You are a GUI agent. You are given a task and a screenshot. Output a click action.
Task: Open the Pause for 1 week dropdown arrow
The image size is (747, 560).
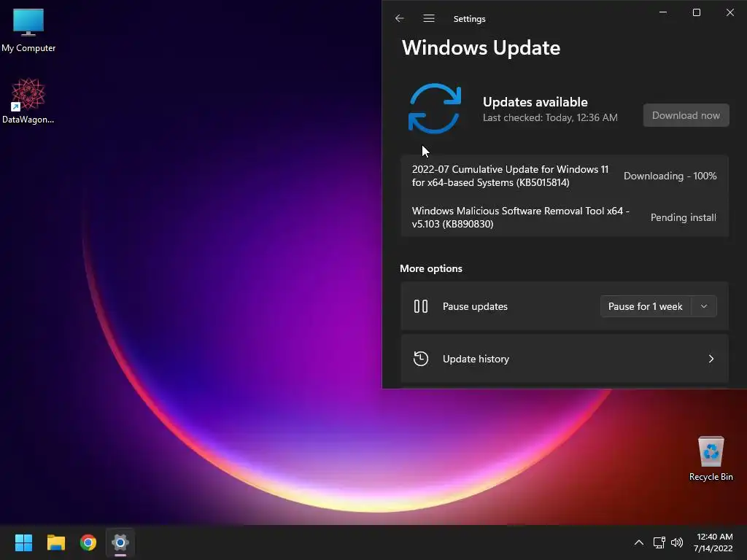pos(704,306)
